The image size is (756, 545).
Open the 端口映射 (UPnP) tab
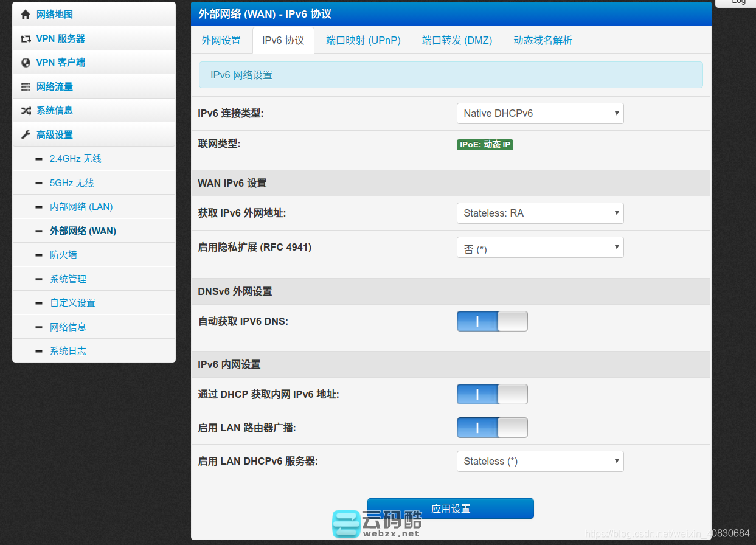point(363,41)
